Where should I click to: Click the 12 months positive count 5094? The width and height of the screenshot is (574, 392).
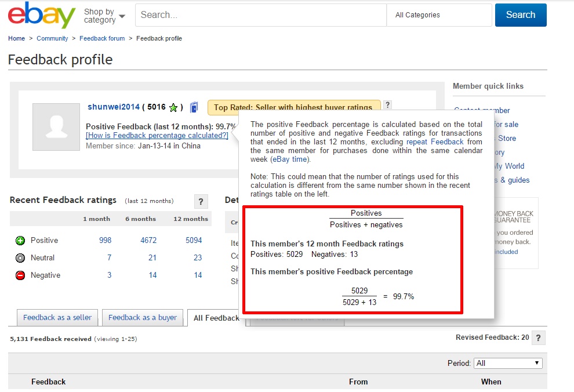pyautogui.click(x=194, y=241)
